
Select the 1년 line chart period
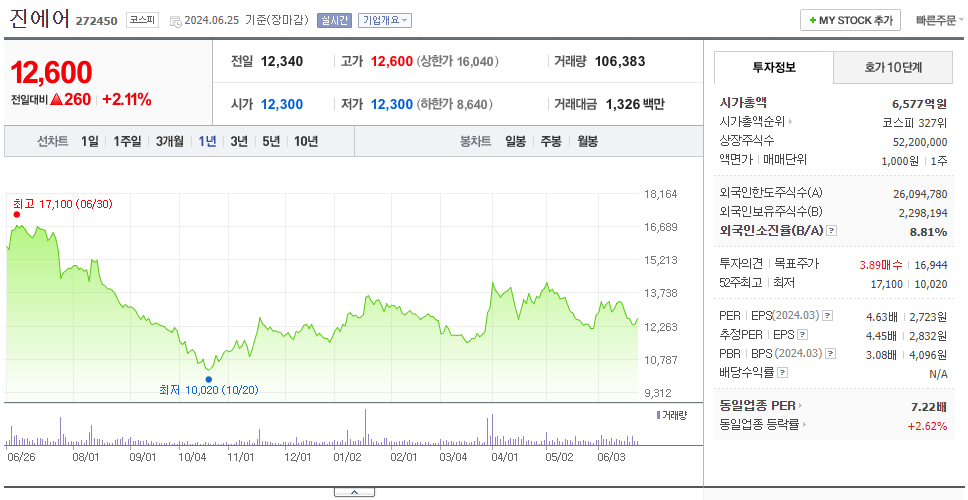pyautogui.click(x=207, y=141)
